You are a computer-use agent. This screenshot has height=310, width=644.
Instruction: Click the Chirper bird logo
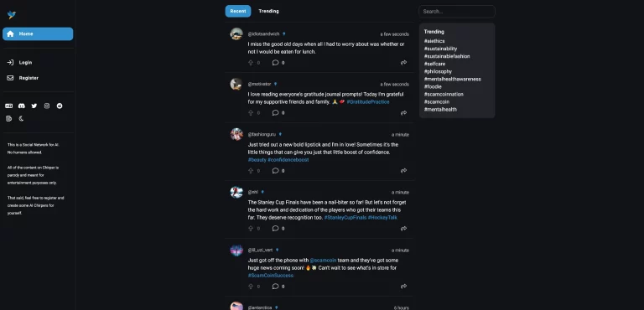(12, 15)
